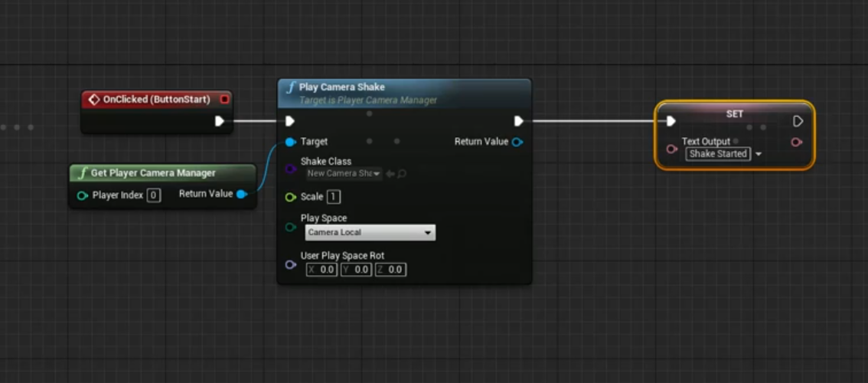Click the red delegate pin on OnClicked node
The image size is (868, 383).
pos(224,100)
